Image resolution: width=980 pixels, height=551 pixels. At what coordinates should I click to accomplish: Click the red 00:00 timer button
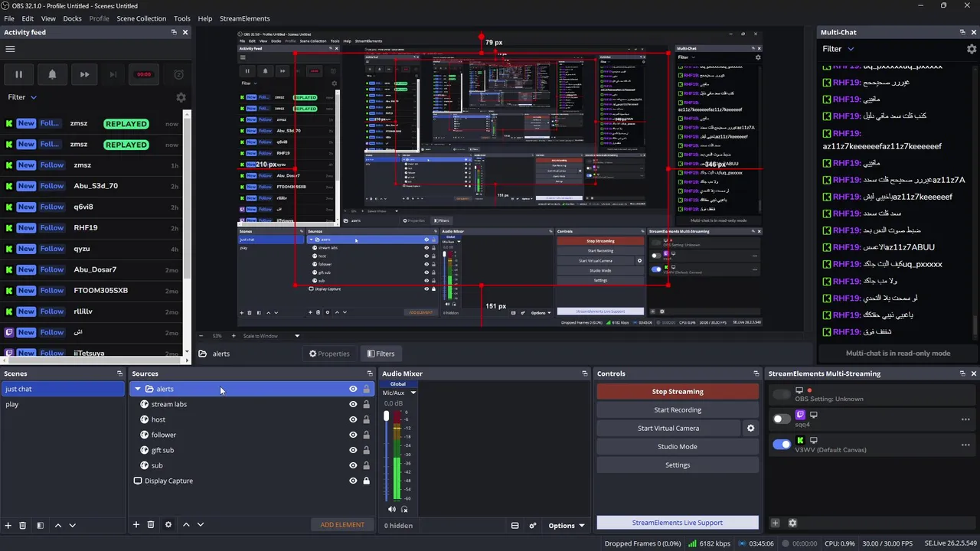[144, 74]
